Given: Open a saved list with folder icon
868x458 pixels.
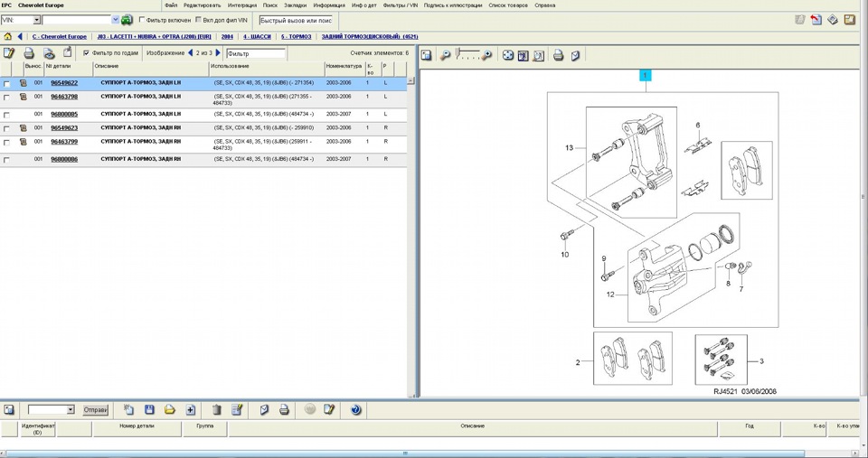Looking at the screenshot, I should [169, 409].
